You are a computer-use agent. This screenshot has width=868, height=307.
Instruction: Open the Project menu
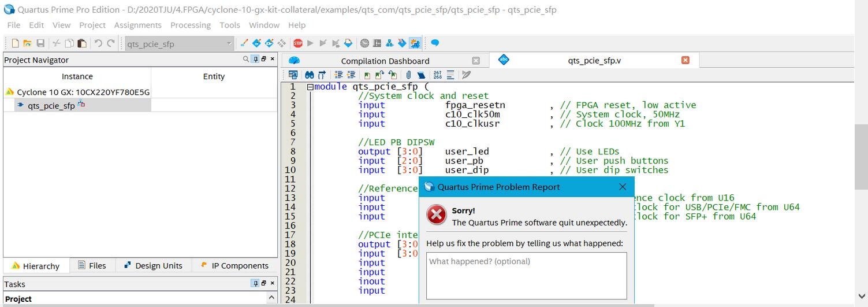[x=92, y=25]
